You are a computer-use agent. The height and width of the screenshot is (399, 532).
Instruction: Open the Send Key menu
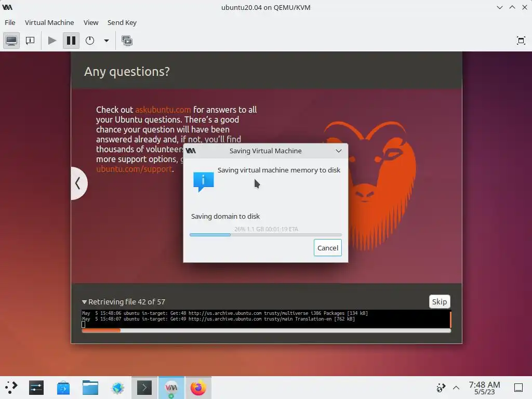(122, 22)
